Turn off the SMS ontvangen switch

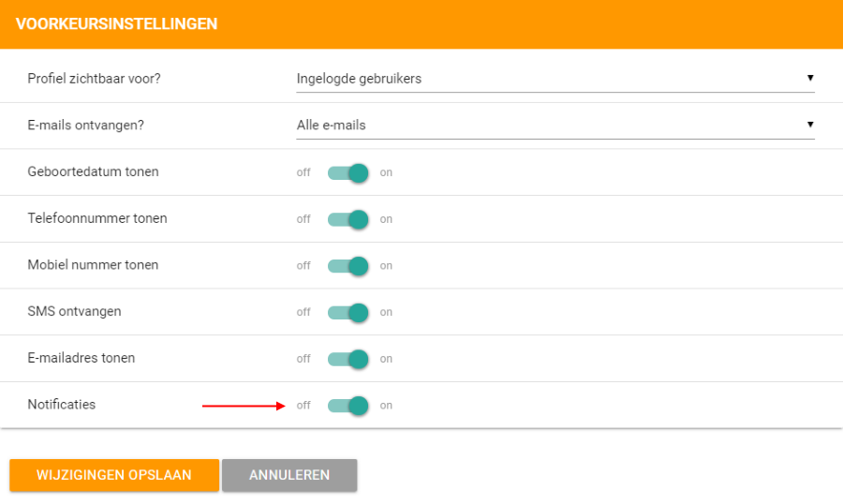[348, 313]
